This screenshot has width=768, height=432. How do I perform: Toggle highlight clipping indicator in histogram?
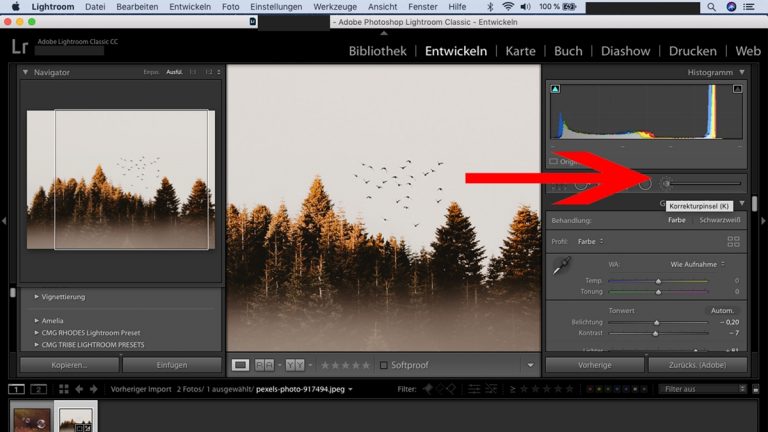click(738, 89)
